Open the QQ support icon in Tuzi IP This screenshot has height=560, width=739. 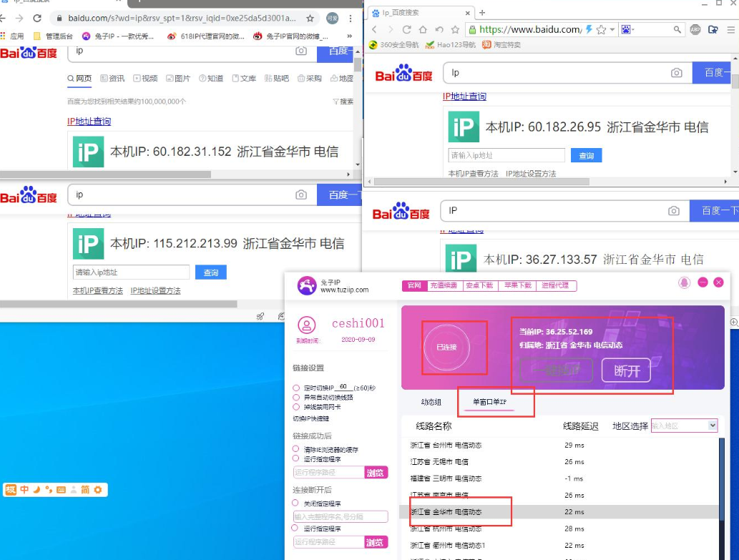point(685,282)
